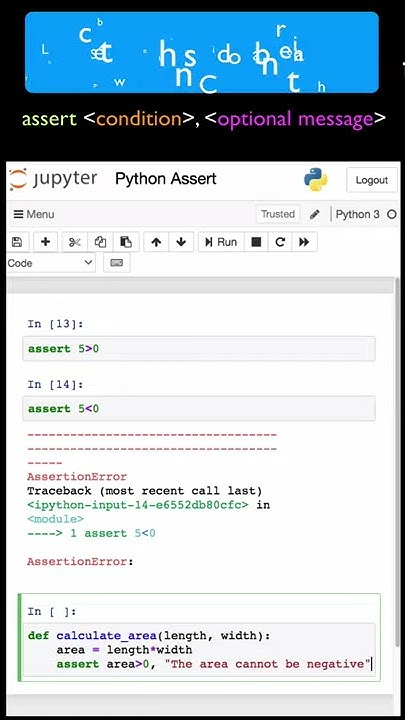Click the kernel idle circle indicator
The height and width of the screenshot is (720, 405).
(x=392, y=214)
